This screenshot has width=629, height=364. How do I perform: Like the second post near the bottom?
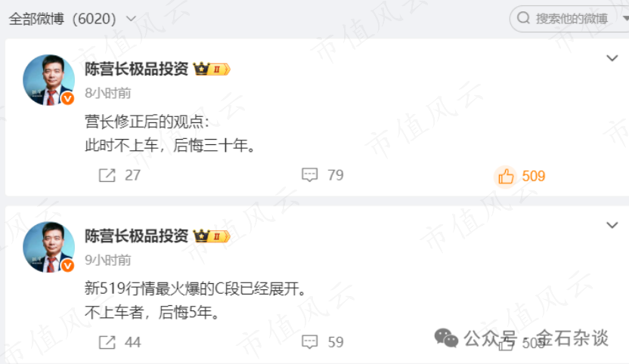pyautogui.click(x=506, y=343)
